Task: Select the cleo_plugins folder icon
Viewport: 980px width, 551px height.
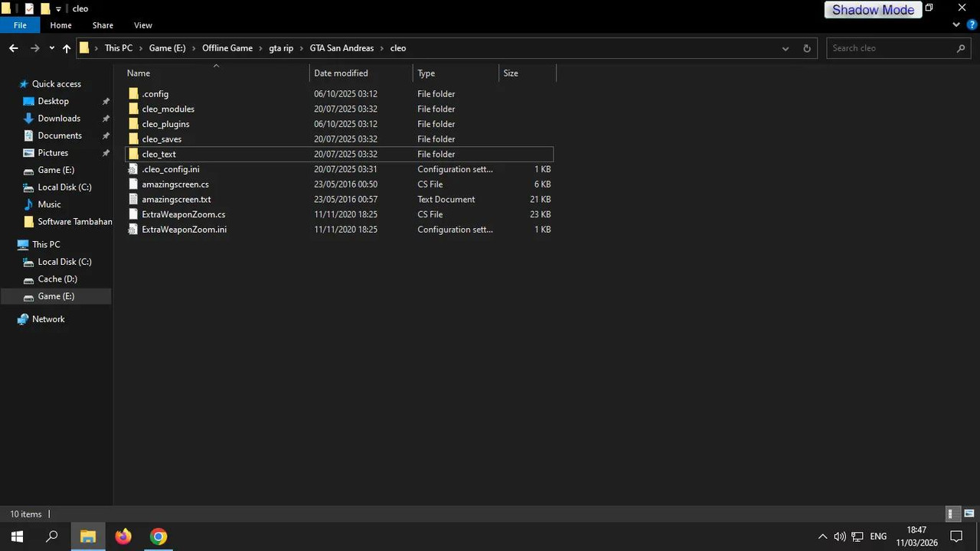Action: (x=134, y=124)
